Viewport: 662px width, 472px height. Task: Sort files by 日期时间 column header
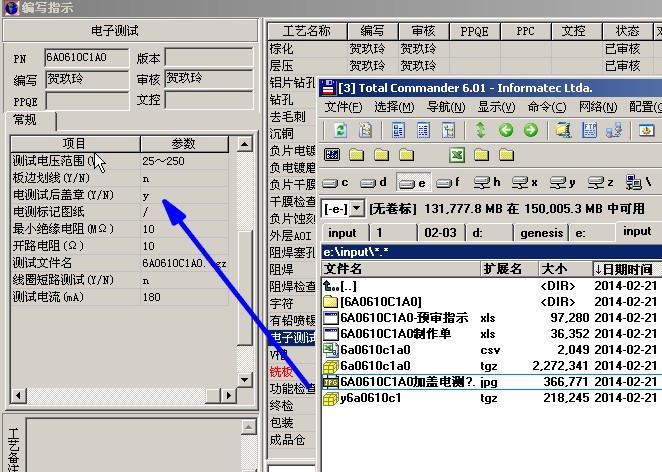pos(627,269)
